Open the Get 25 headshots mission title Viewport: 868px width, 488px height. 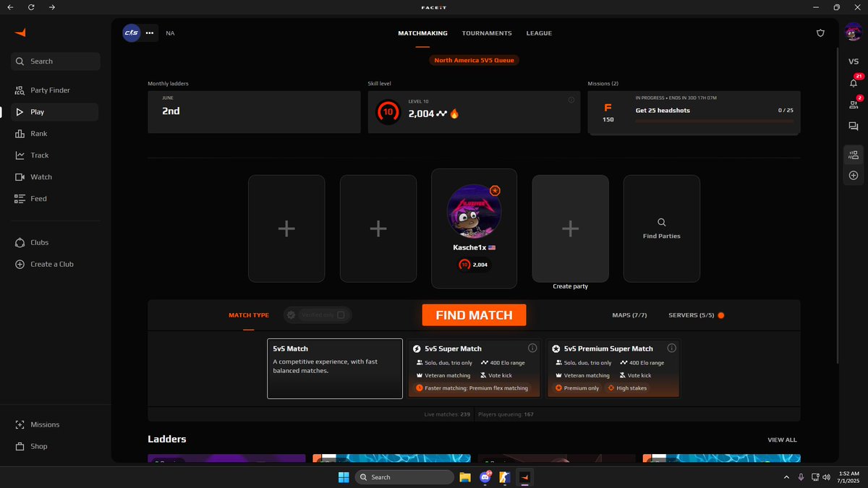tap(663, 111)
